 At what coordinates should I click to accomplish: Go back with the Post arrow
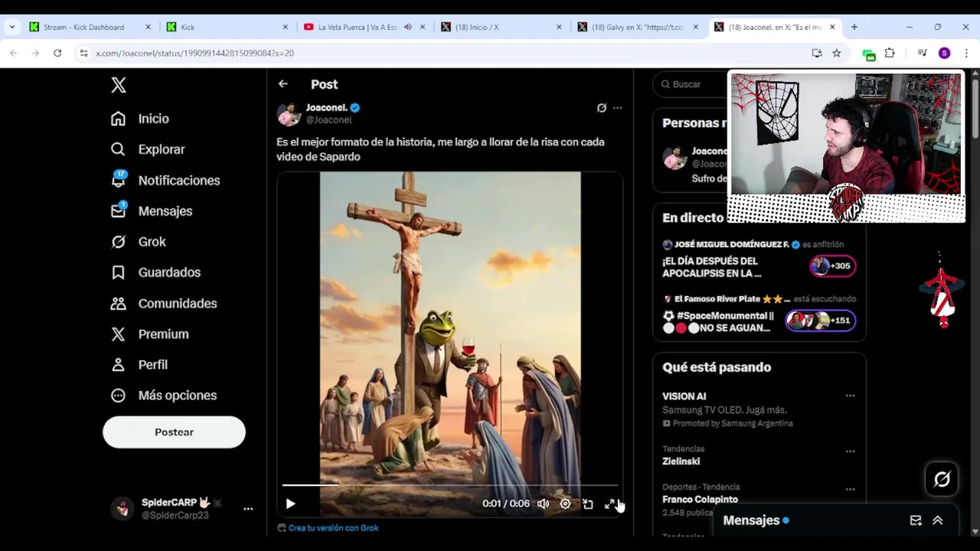(x=283, y=84)
